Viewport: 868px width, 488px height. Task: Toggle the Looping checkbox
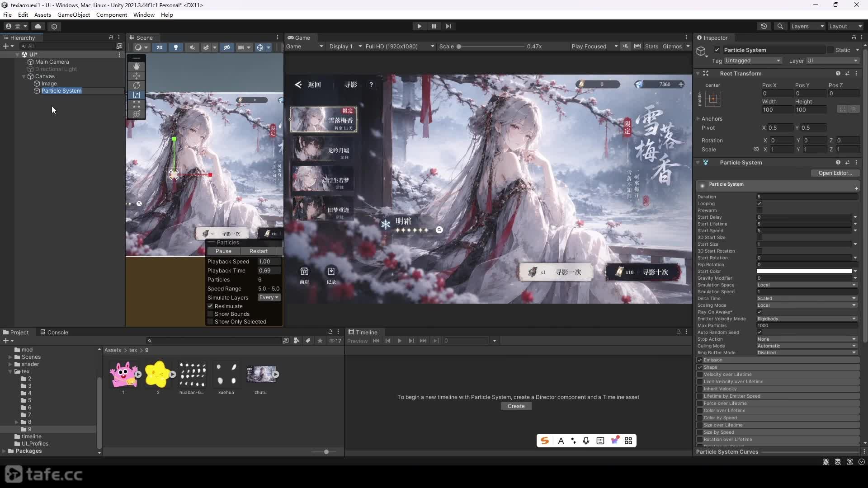coord(759,203)
